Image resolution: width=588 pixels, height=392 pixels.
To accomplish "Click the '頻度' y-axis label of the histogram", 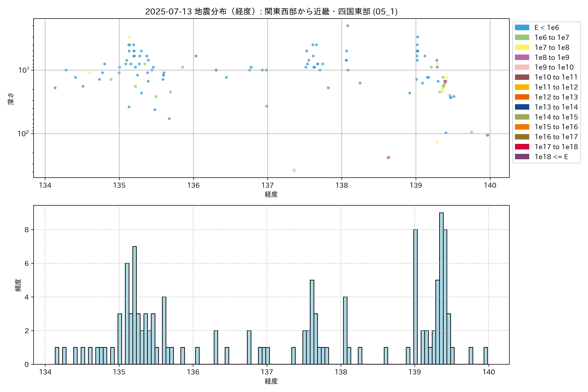I will coord(18,285).
